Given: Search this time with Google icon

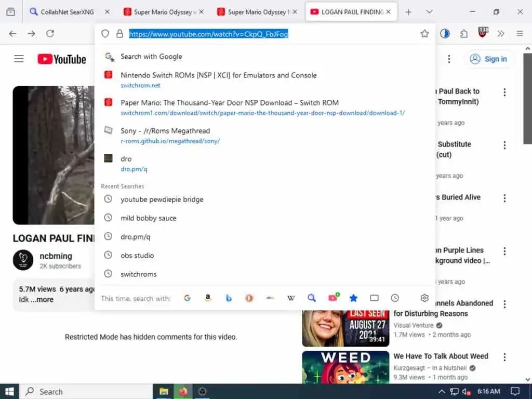Looking at the screenshot, I should (x=187, y=298).
